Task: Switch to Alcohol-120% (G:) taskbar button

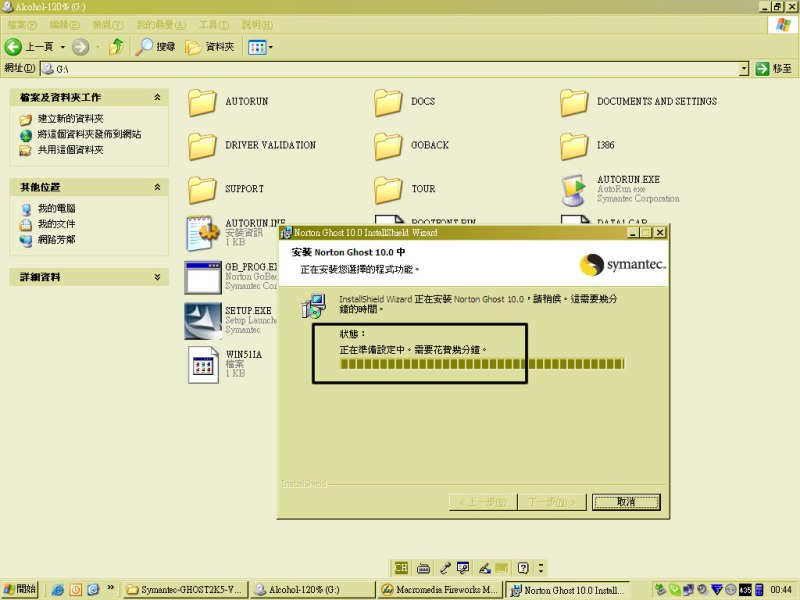Action: 313,590
